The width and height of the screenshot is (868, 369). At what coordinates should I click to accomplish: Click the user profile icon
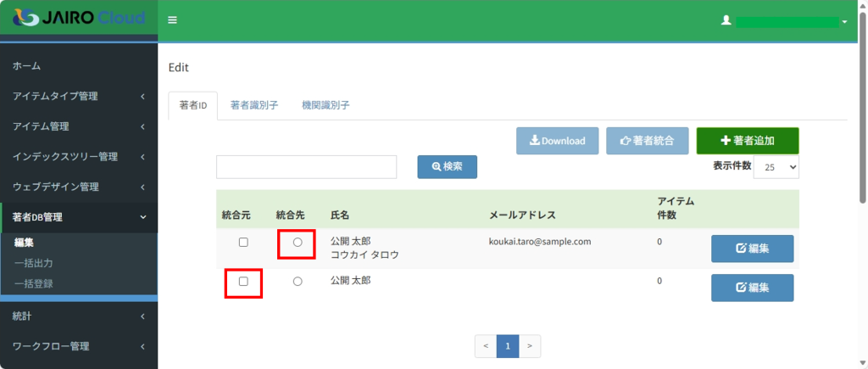[726, 20]
